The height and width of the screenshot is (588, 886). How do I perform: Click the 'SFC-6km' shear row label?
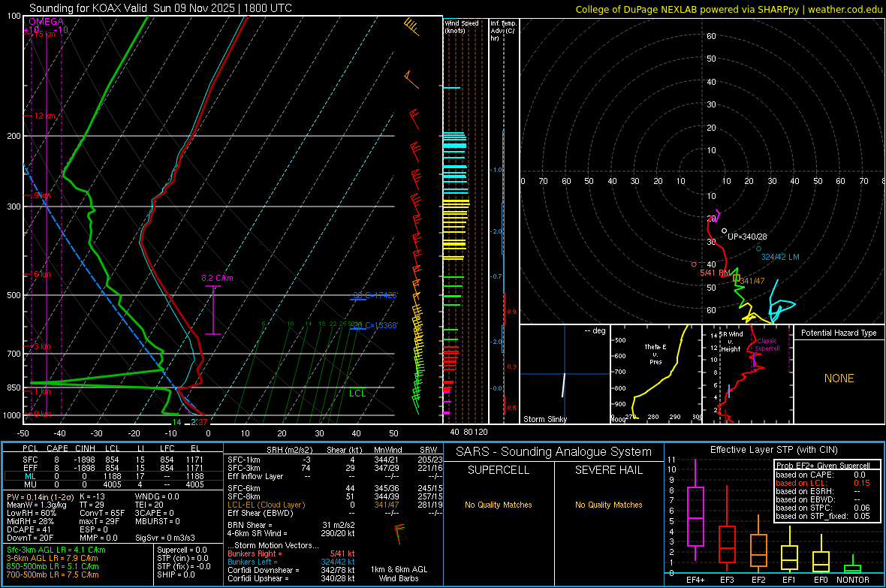coord(244,488)
